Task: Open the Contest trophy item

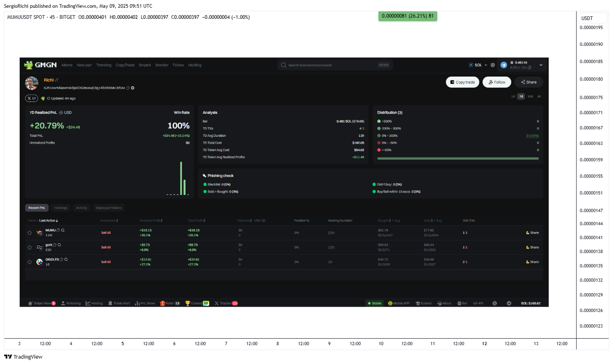Action: click(197, 303)
